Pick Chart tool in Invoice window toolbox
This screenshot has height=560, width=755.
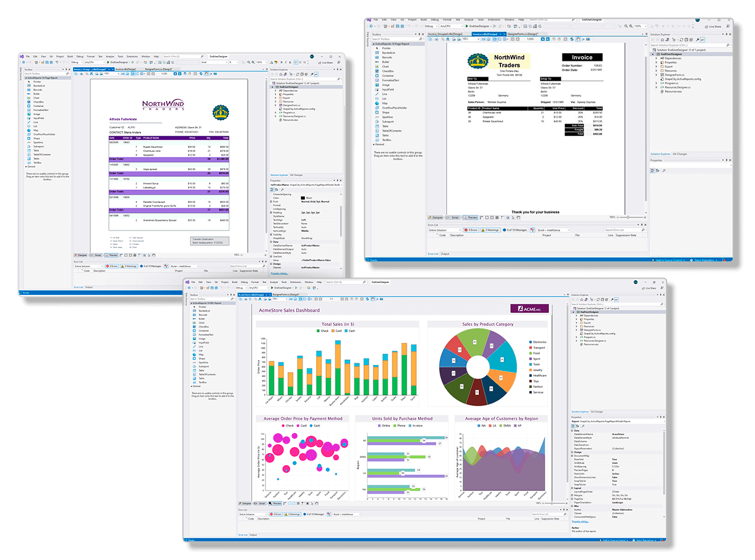pyautogui.click(x=385, y=67)
